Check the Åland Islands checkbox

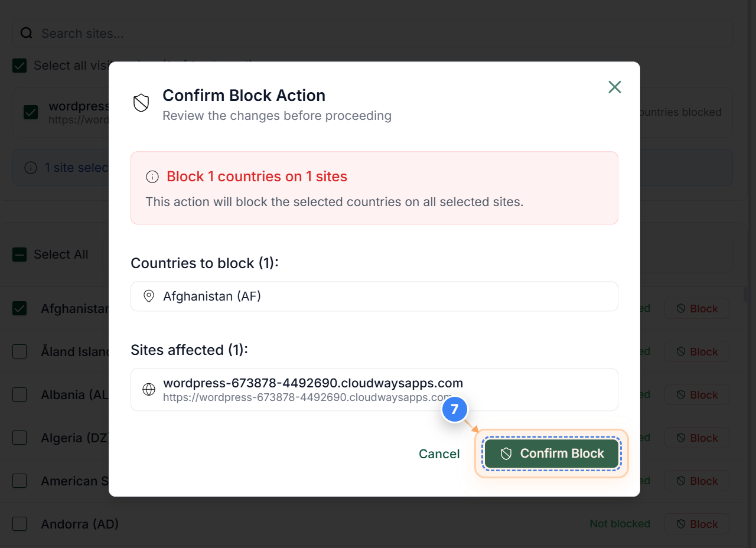coord(19,351)
